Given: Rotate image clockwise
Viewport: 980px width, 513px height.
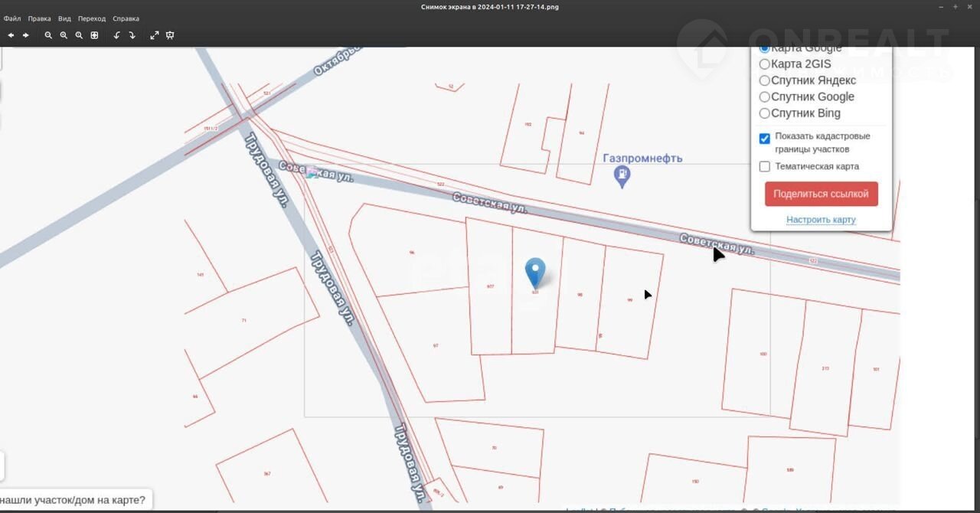Looking at the screenshot, I should 132,35.
